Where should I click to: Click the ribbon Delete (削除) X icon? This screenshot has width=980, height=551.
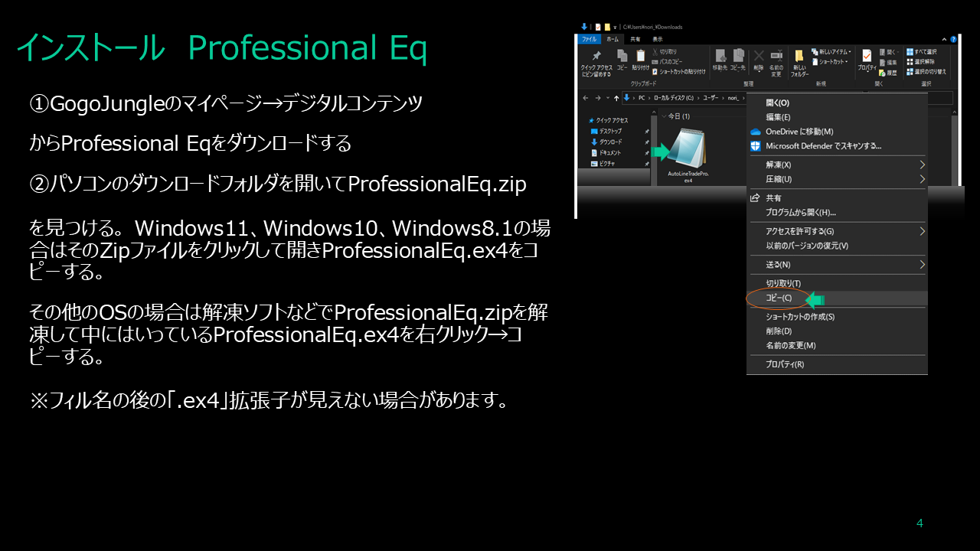(x=759, y=56)
